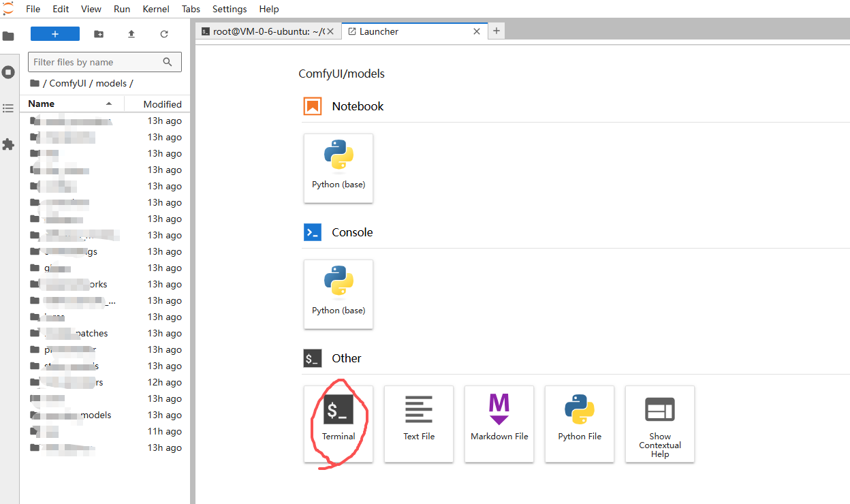Go to ComfyUI in the breadcrumb
Screen dimensions: 850x504
67,83
